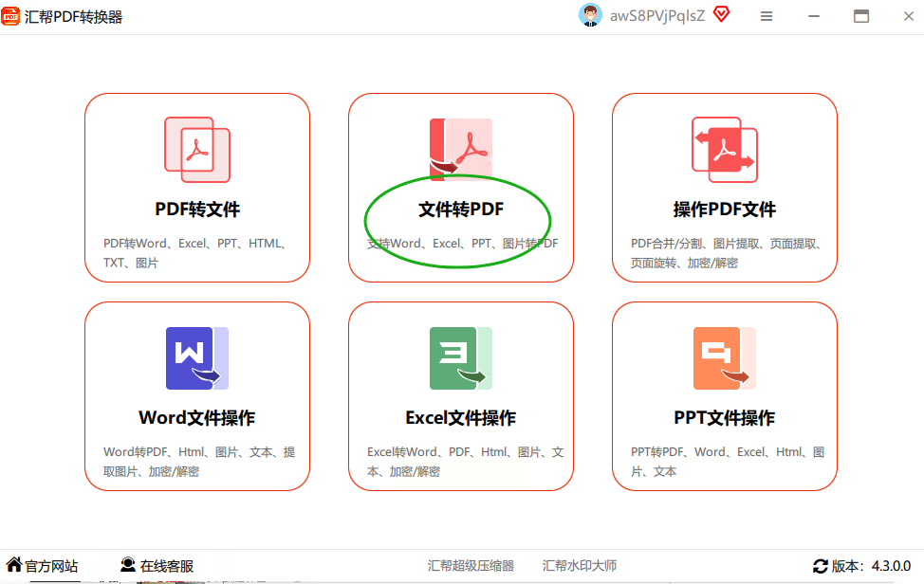
Task: Click the Excel文件操作 card description
Action: pyautogui.click(x=466, y=462)
